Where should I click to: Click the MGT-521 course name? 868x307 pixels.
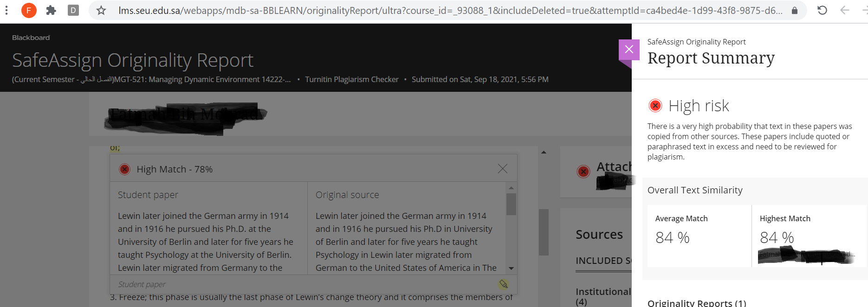[x=202, y=79]
